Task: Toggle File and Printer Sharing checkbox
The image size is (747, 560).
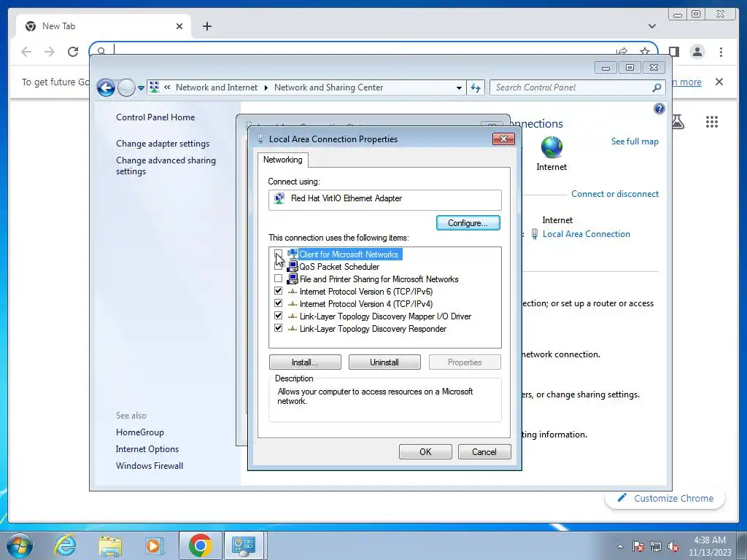Action: 278,279
